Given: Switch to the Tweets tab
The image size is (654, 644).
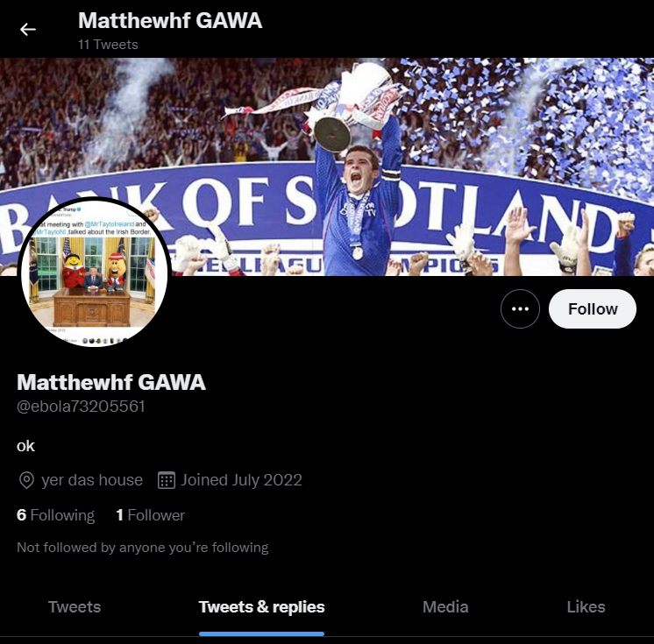Looking at the screenshot, I should click(75, 607).
